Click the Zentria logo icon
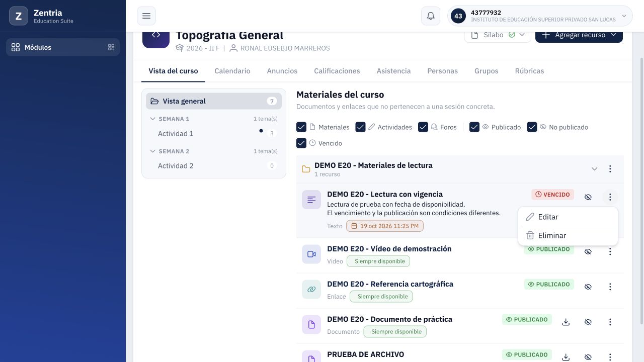 pyautogui.click(x=19, y=16)
